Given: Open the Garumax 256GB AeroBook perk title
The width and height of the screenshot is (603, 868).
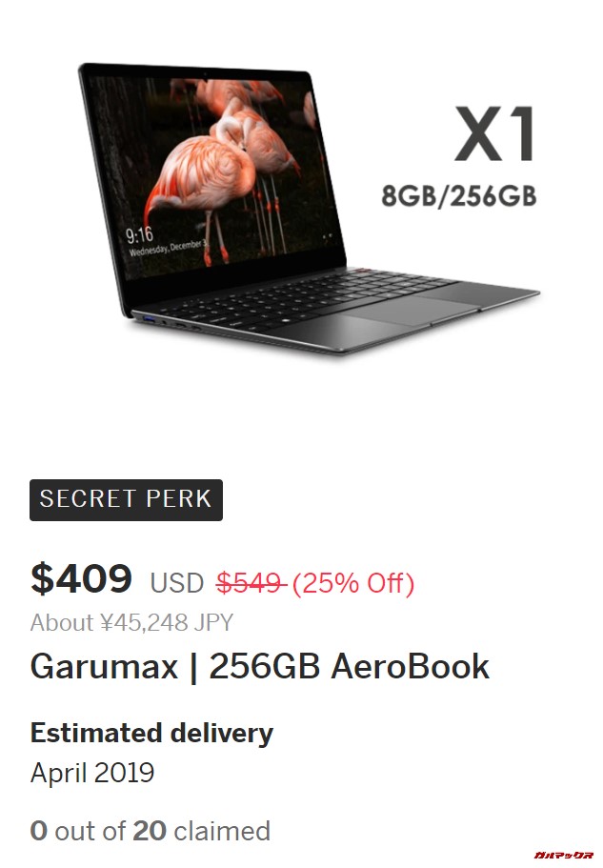Looking at the screenshot, I should pos(259,666).
